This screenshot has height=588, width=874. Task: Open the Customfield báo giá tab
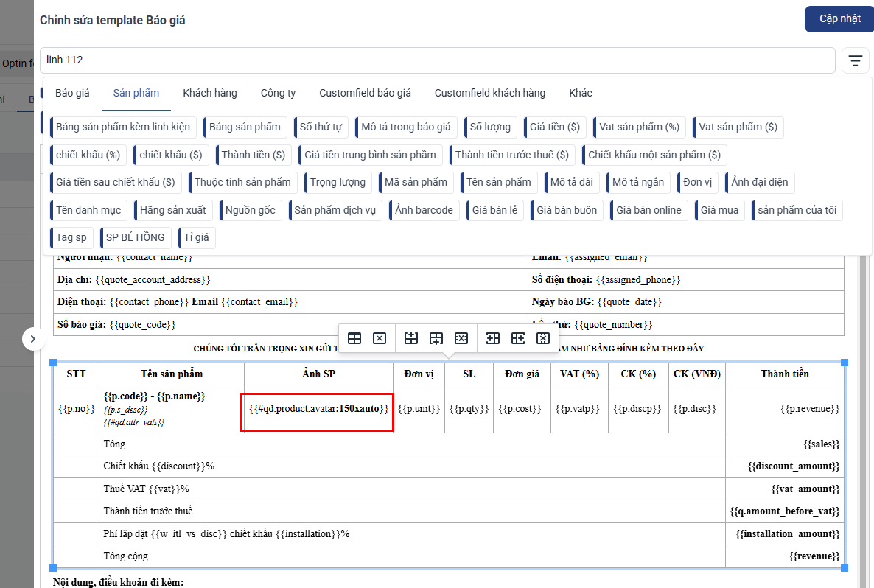[x=365, y=93]
